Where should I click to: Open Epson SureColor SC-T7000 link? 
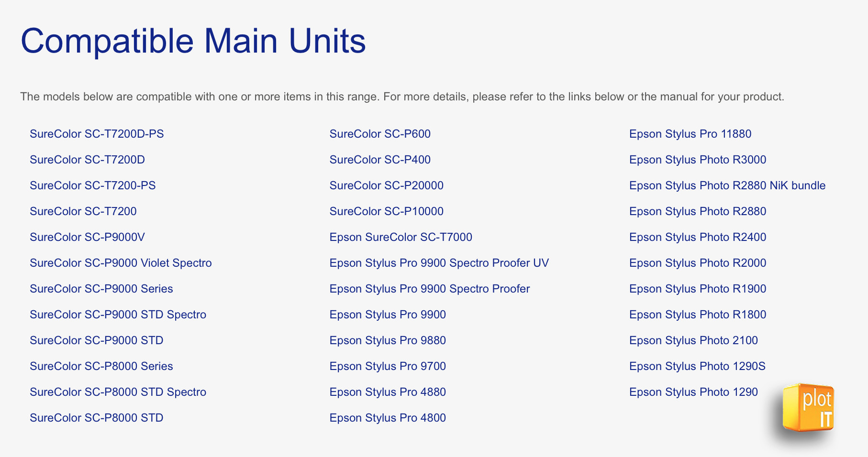[401, 237]
